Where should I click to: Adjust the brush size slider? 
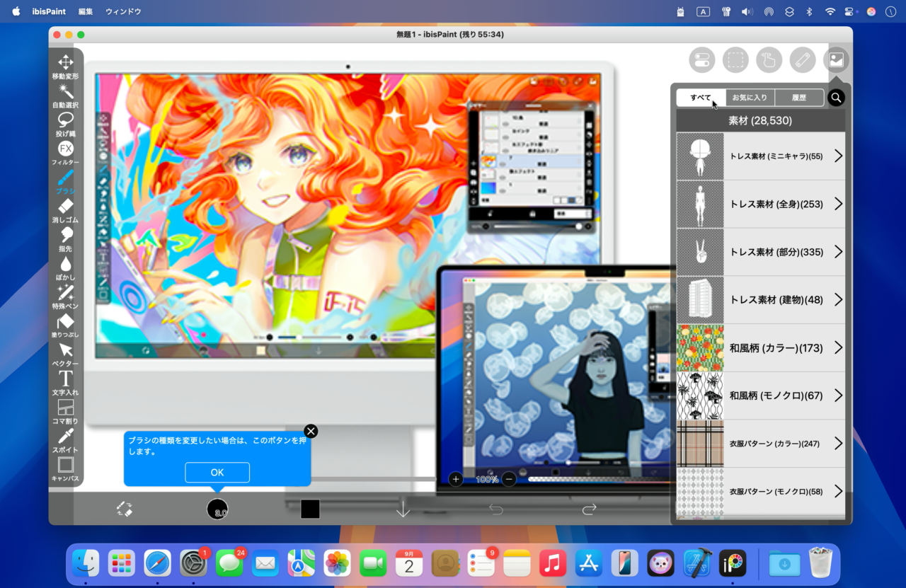(217, 509)
